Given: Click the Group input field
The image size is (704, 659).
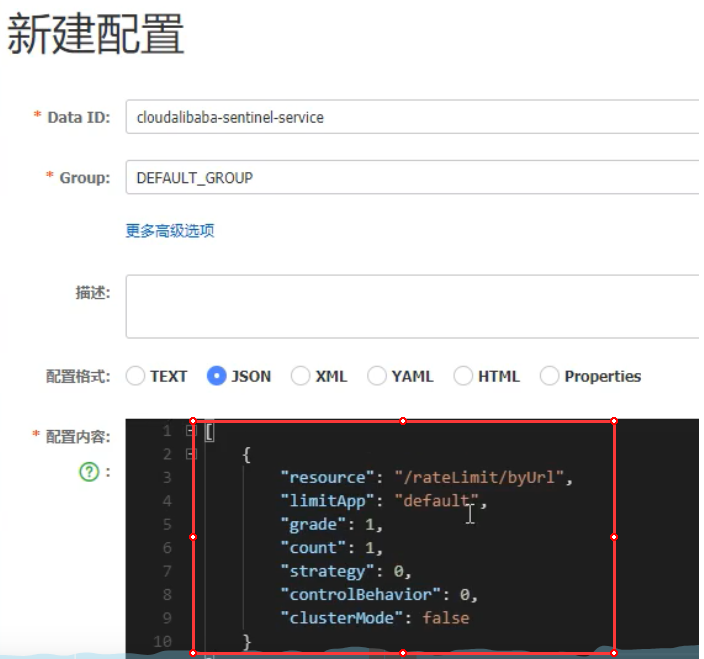Looking at the screenshot, I should point(412,177).
